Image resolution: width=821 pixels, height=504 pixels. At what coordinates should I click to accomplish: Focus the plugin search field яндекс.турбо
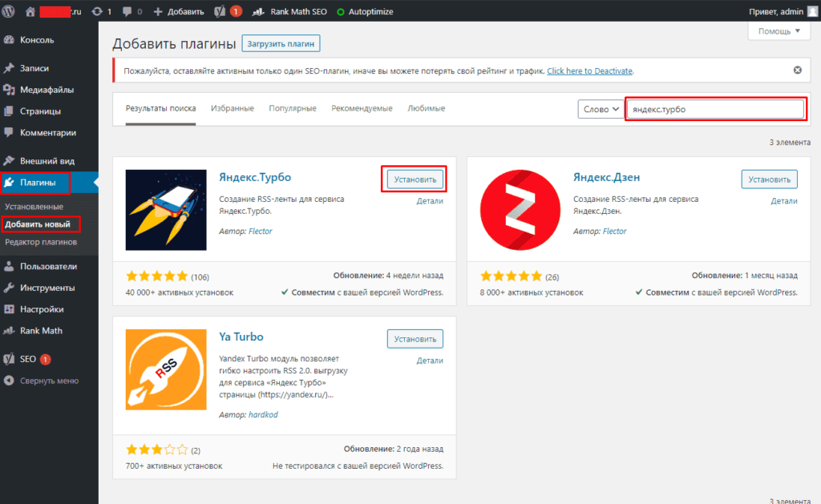(715, 109)
